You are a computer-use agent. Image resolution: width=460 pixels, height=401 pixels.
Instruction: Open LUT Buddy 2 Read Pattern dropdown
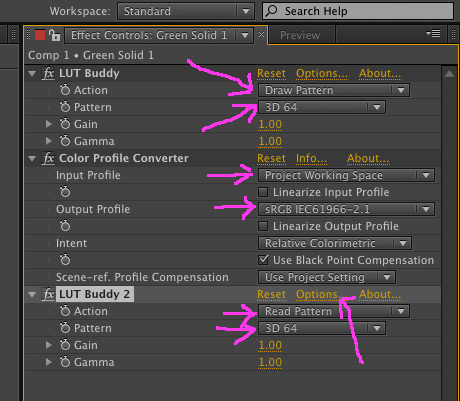click(x=334, y=311)
